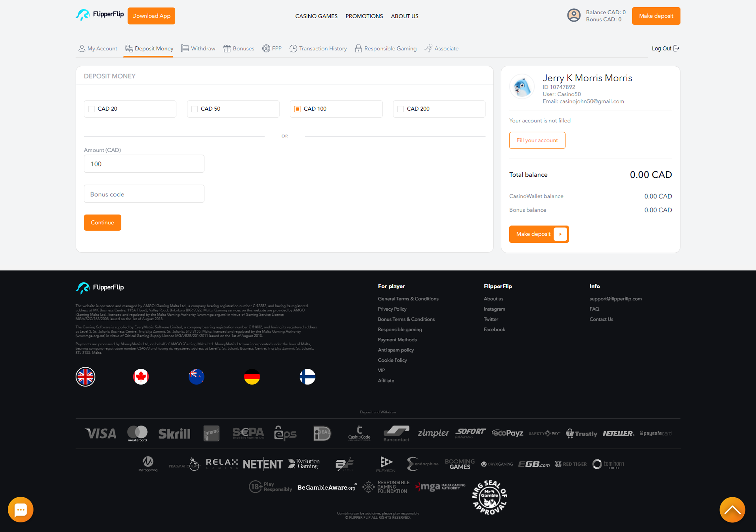Open the Associate tab
The width and height of the screenshot is (756, 532).
tap(441, 48)
